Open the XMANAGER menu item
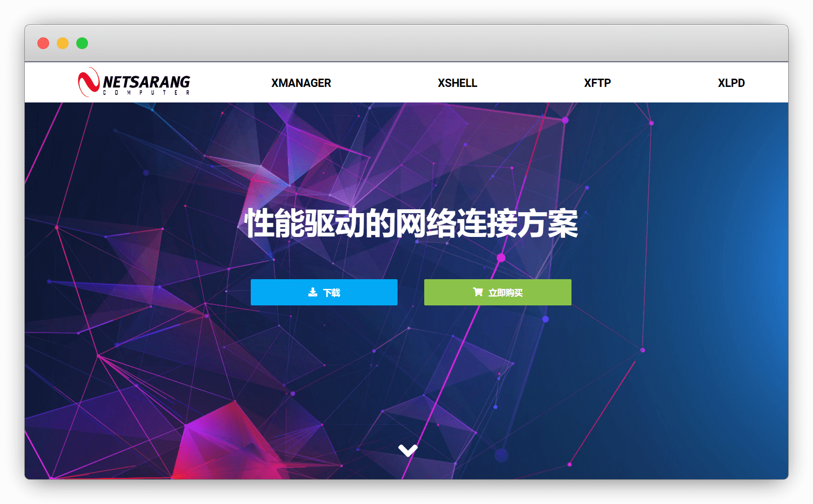 301,83
